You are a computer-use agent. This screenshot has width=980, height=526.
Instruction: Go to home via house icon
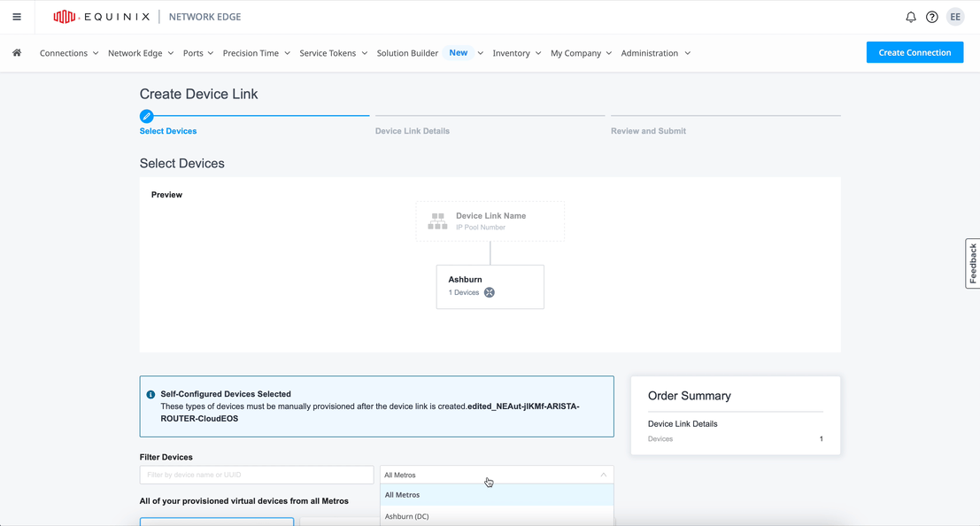point(17,53)
